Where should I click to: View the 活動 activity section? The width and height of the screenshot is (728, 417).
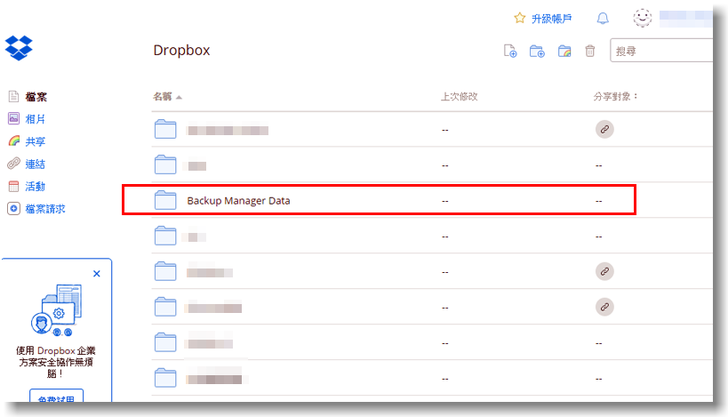[35, 186]
